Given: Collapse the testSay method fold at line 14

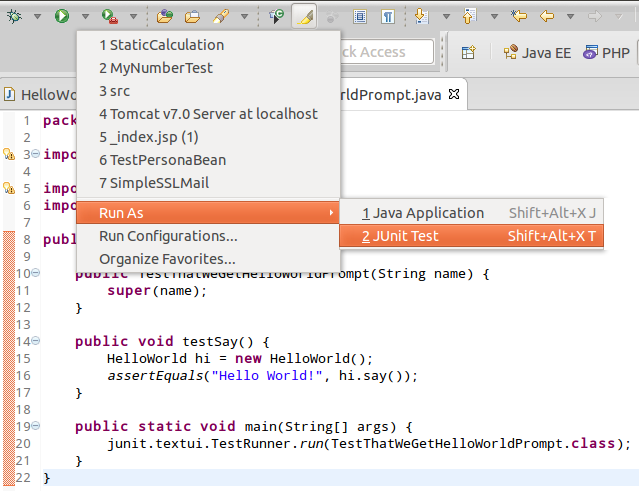Looking at the screenshot, I should click(x=36, y=341).
